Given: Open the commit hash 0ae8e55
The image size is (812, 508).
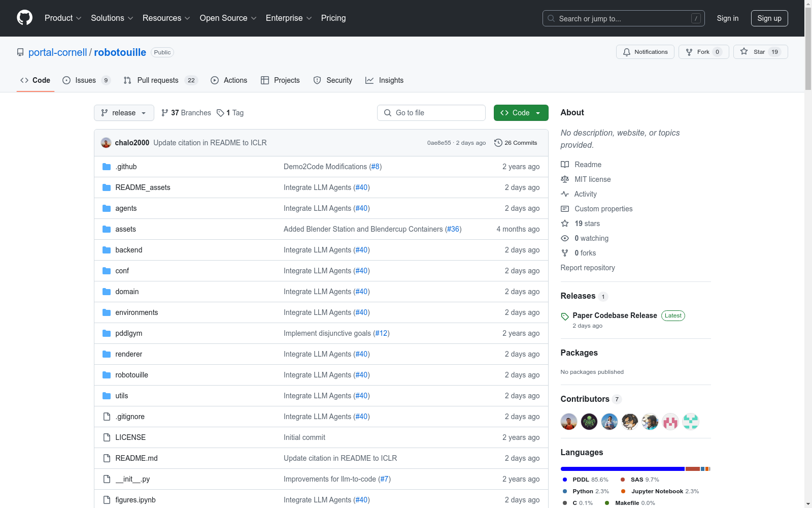Looking at the screenshot, I should (439, 143).
